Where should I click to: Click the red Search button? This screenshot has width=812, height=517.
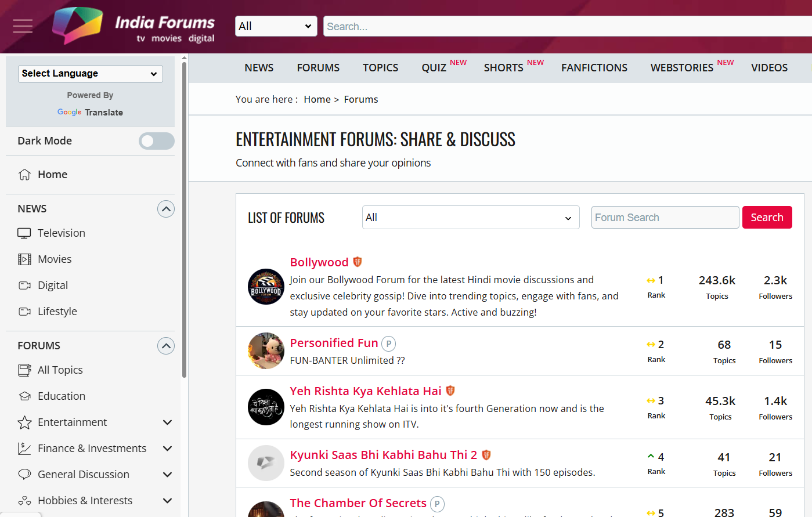coord(767,218)
